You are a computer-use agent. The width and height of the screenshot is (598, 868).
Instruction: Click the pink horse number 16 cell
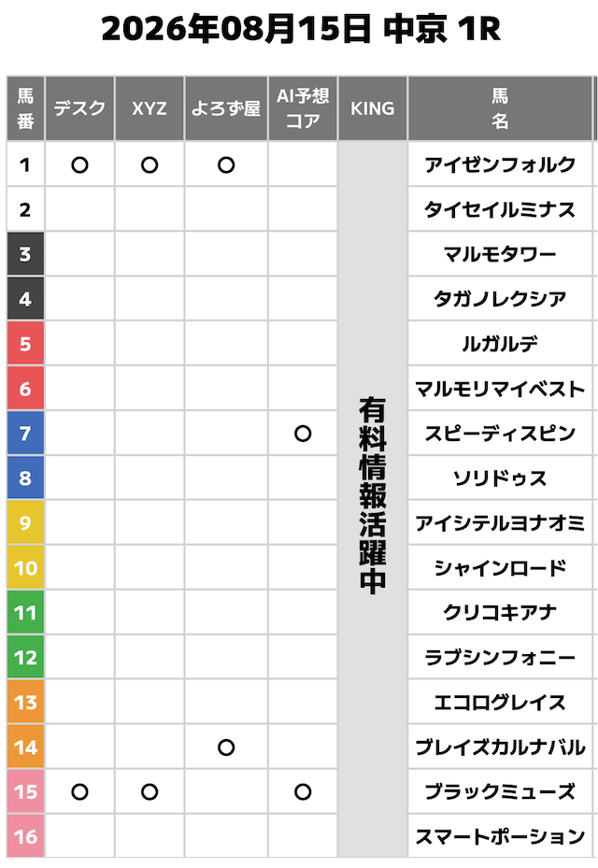click(x=25, y=836)
